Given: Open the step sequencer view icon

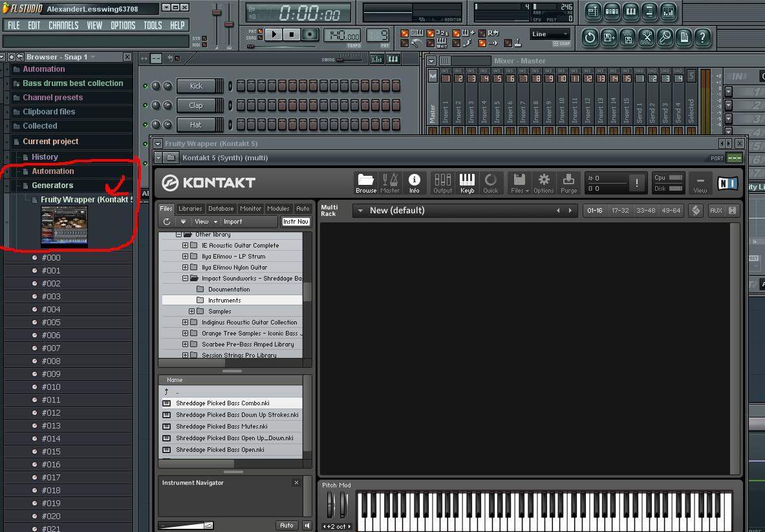Looking at the screenshot, I should tap(612, 12).
